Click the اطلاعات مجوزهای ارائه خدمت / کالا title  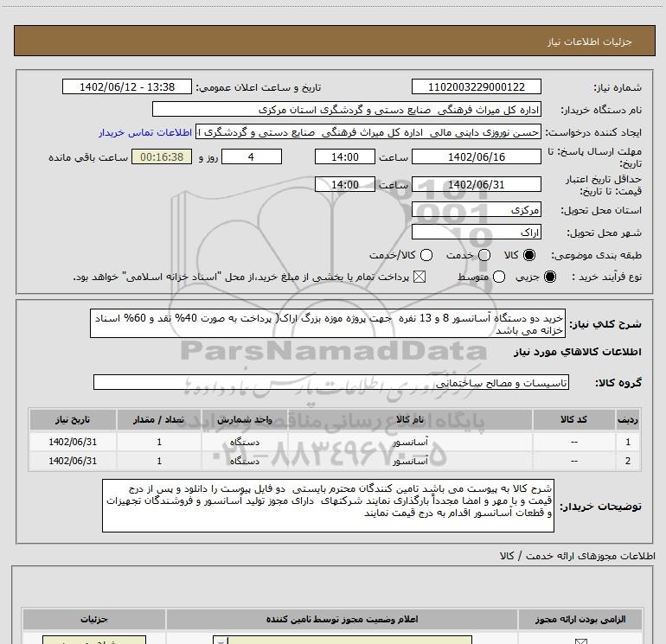pos(578,556)
